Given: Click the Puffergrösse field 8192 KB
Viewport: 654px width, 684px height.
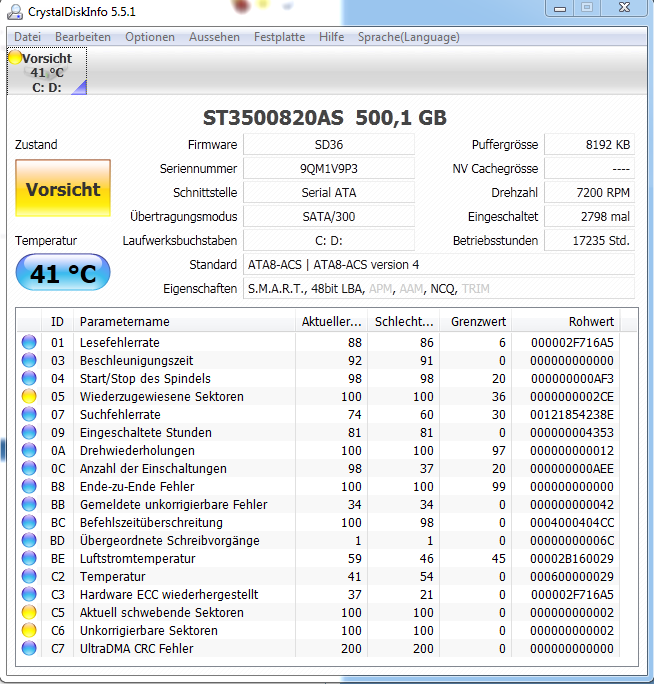Looking at the screenshot, I should (589, 144).
